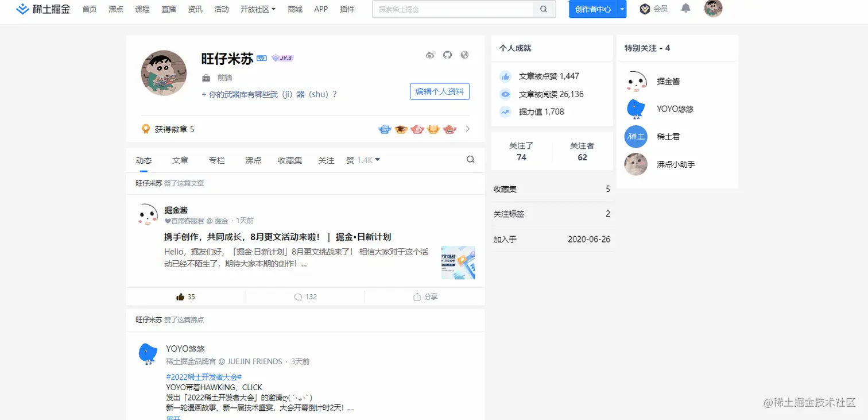Click the medal icon beside 获得徽章
Viewport: 868px width, 420px height.
point(146,129)
